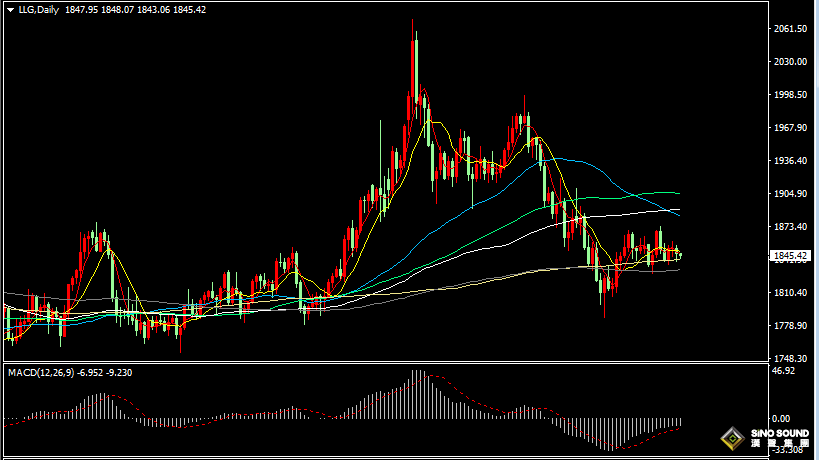The image size is (819, 460).
Task: Click the 2061.50 price axis label
Action: tap(790, 29)
